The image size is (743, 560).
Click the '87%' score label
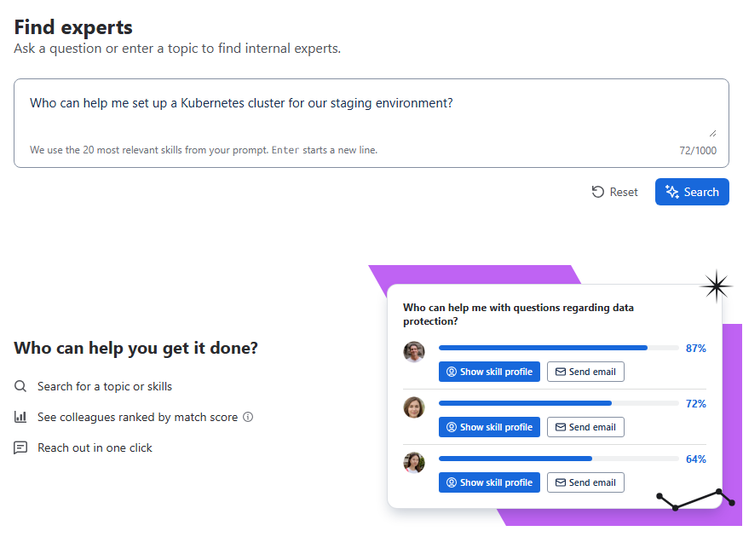[x=695, y=349]
